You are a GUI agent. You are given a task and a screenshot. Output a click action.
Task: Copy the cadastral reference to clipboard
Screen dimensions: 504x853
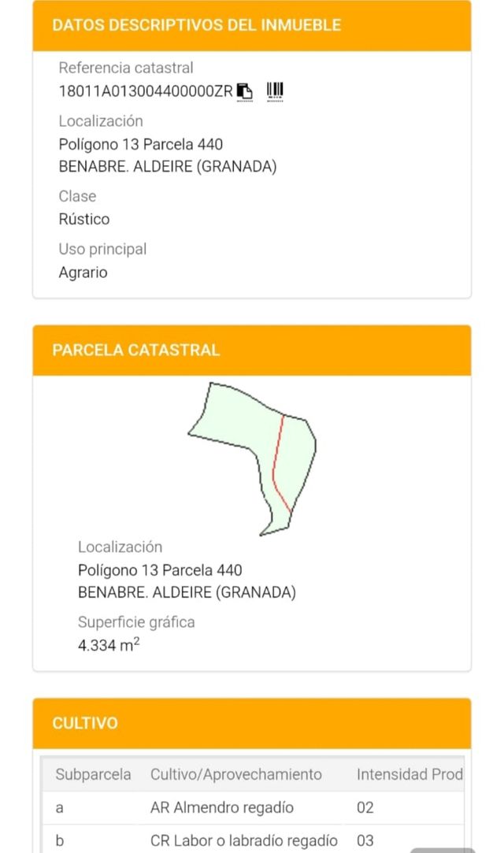(245, 91)
